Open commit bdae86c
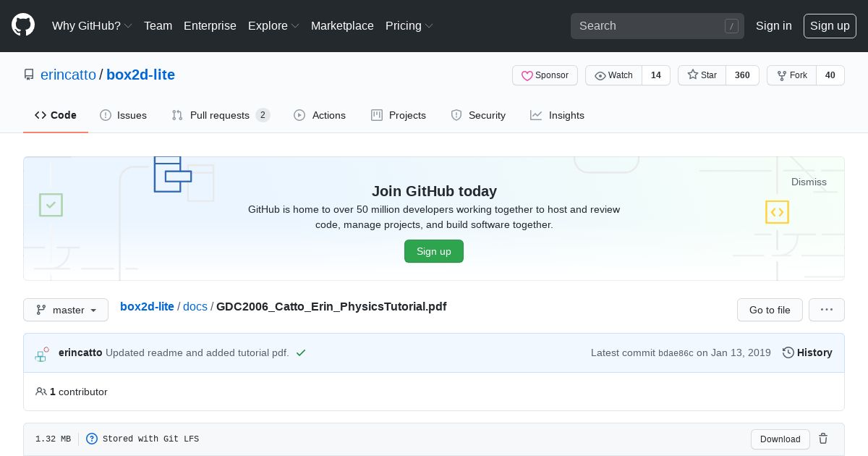The image size is (868, 456). [676, 353]
